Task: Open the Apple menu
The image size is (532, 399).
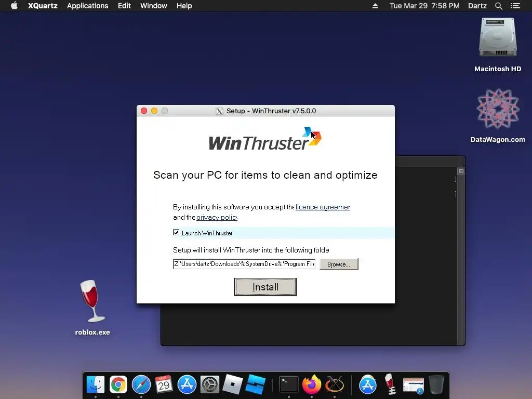Action: pos(14,6)
